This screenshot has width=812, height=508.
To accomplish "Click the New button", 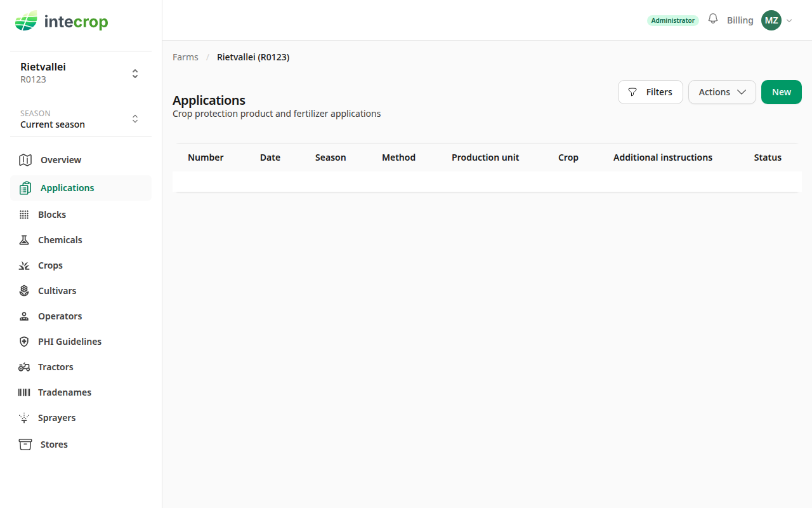I will (x=782, y=92).
